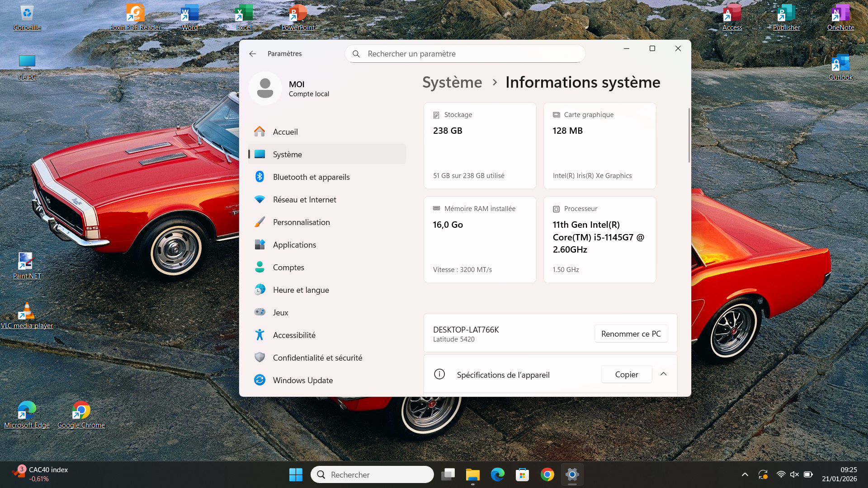Image resolution: width=868 pixels, height=488 pixels.
Task: Click the Settings back arrow
Action: coord(253,54)
